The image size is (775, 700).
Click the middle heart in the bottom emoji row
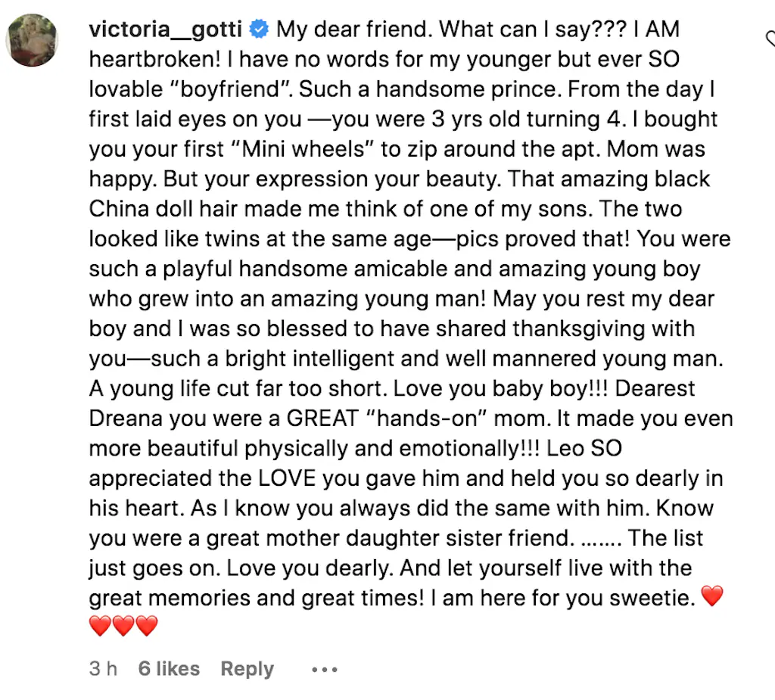123,626
